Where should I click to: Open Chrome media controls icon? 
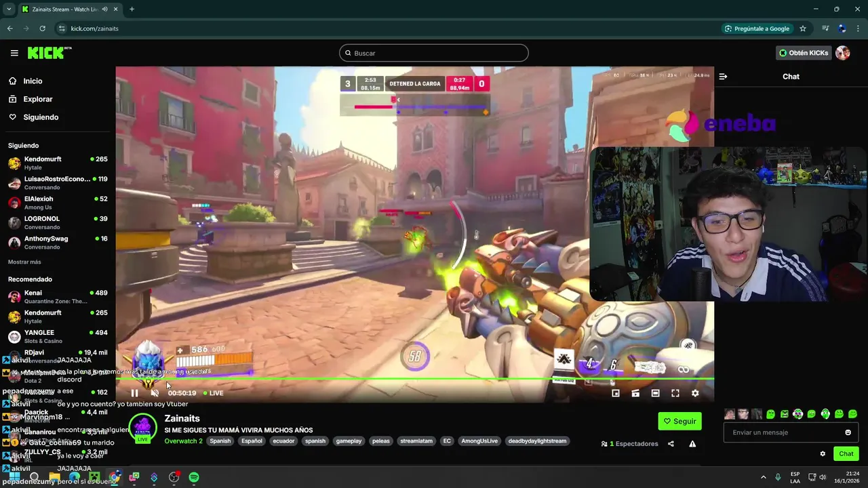[x=825, y=28]
